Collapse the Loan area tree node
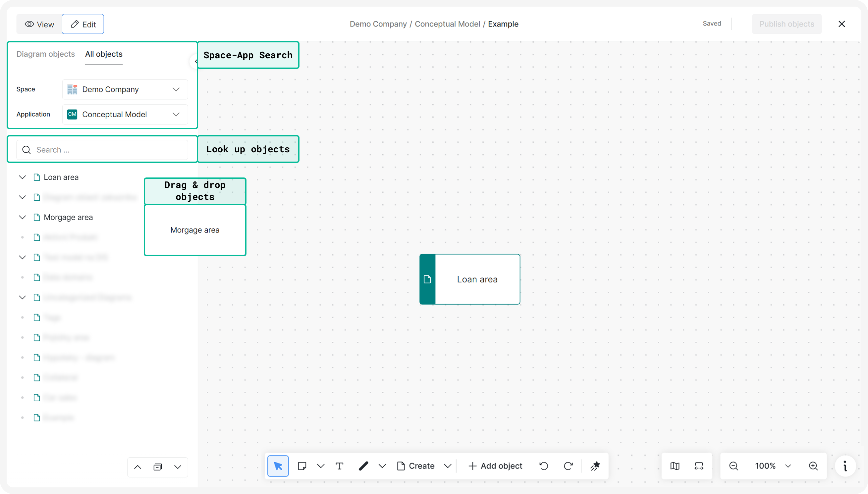 coord(23,177)
